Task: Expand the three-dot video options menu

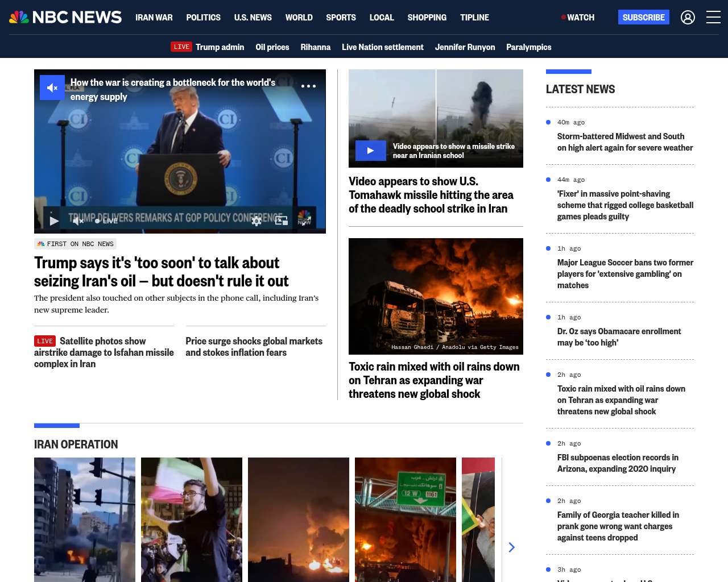Action: pos(308,86)
